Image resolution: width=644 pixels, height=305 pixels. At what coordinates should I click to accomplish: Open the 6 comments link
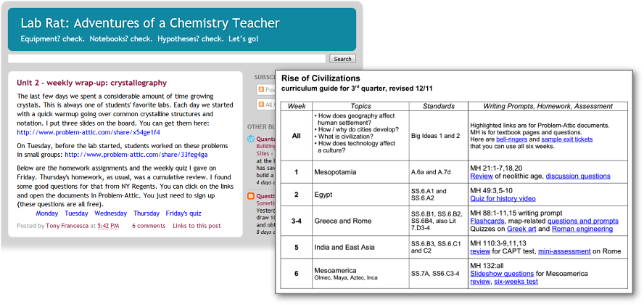149,226
